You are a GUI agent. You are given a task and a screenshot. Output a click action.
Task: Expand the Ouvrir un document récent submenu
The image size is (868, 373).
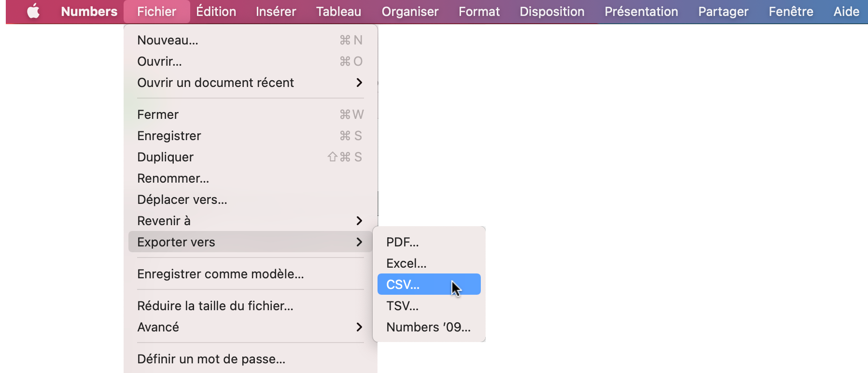(x=216, y=83)
